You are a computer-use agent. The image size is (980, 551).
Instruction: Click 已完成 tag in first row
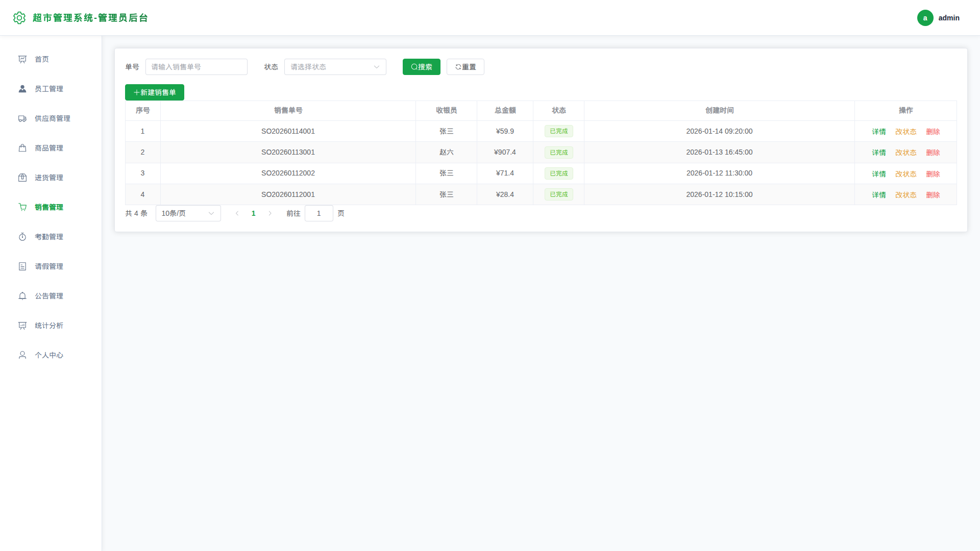point(559,131)
